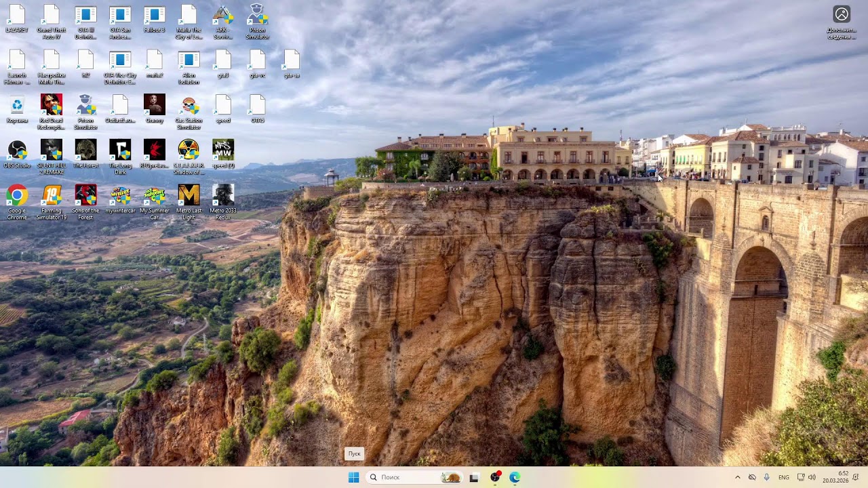Select the GTA5 desktop shortcut

pyautogui.click(x=258, y=109)
